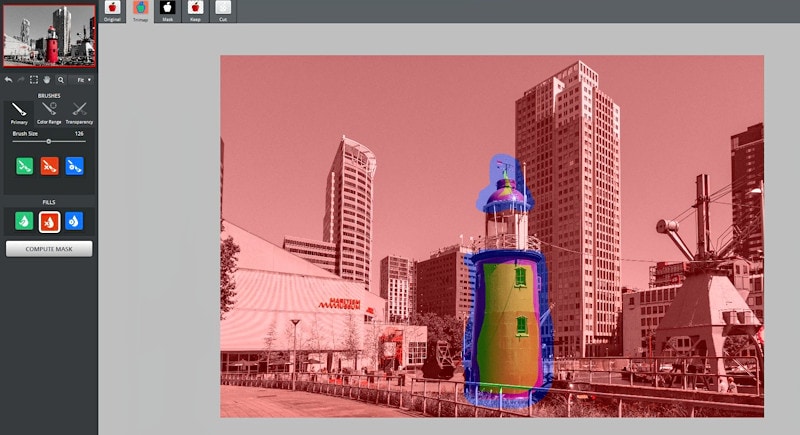Select the Color Range brush
The height and width of the screenshot is (435, 800).
[x=49, y=110]
